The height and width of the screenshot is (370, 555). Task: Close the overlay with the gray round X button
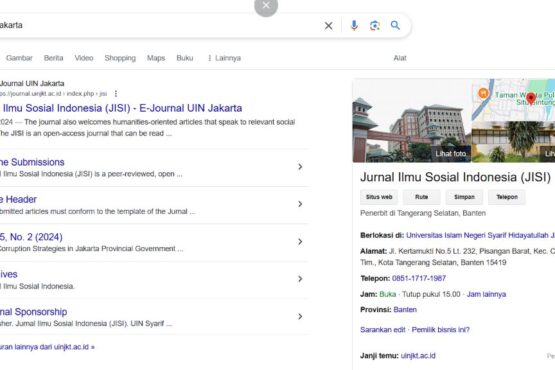click(266, 6)
